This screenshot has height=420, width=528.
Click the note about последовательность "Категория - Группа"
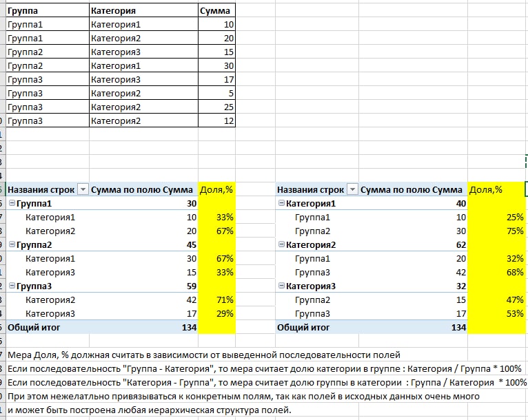(267, 382)
